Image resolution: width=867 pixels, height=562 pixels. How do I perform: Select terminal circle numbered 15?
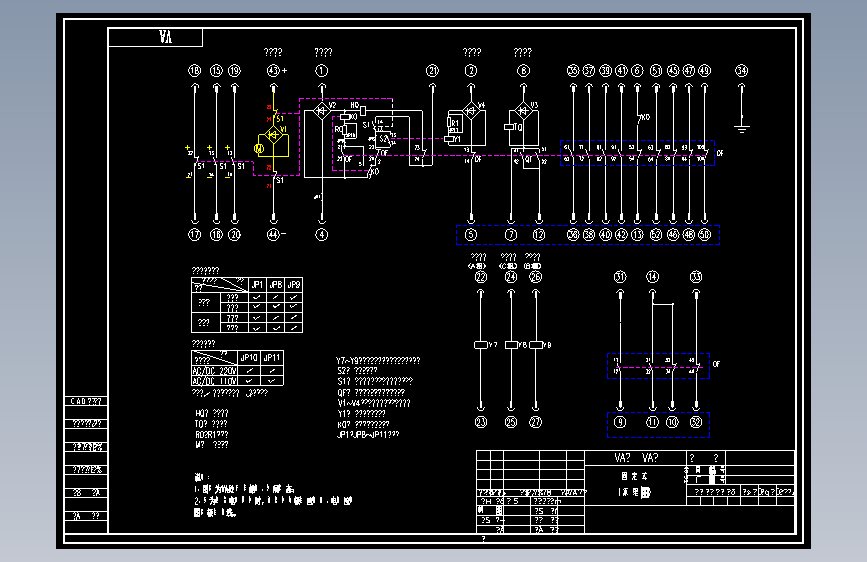(x=216, y=71)
